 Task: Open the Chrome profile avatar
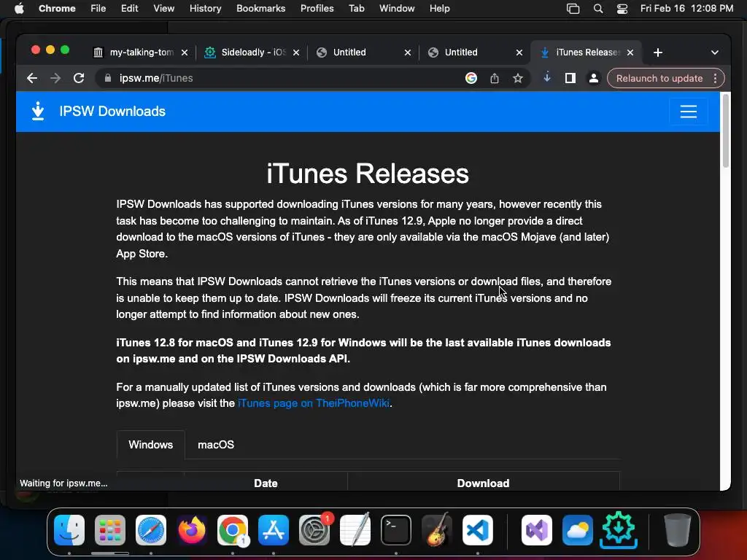tap(594, 78)
